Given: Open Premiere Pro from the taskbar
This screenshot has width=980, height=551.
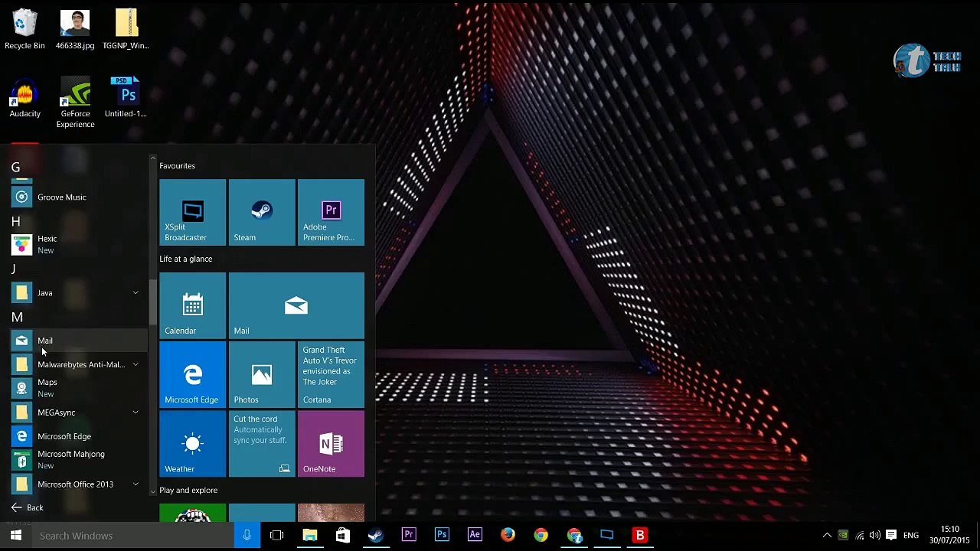Looking at the screenshot, I should pyautogui.click(x=409, y=536).
